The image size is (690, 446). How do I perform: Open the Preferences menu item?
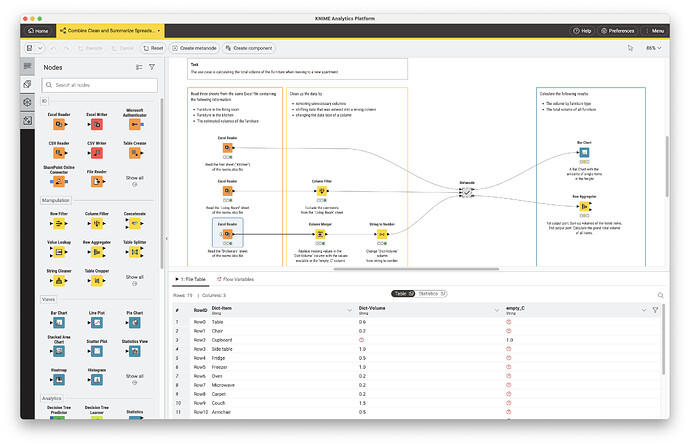(x=617, y=31)
